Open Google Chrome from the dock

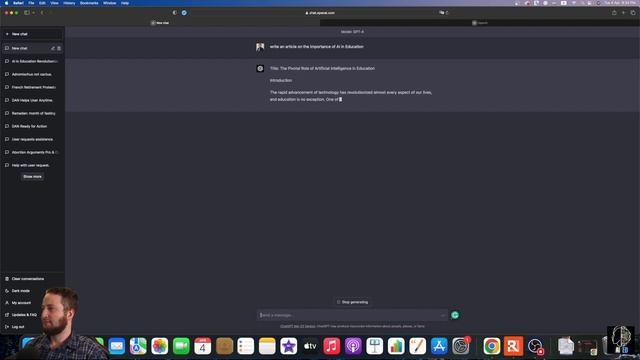(492, 346)
